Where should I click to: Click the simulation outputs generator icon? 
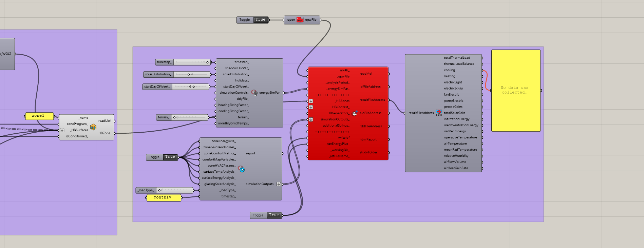[x=241, y=169]
